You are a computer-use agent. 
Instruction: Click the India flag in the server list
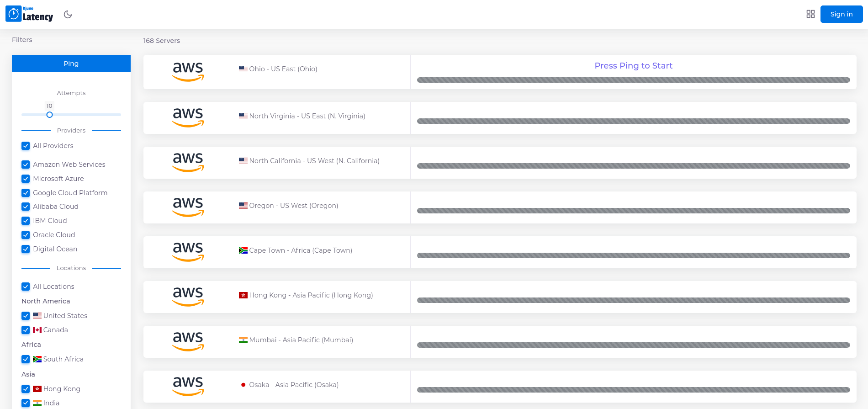[243, 340]
